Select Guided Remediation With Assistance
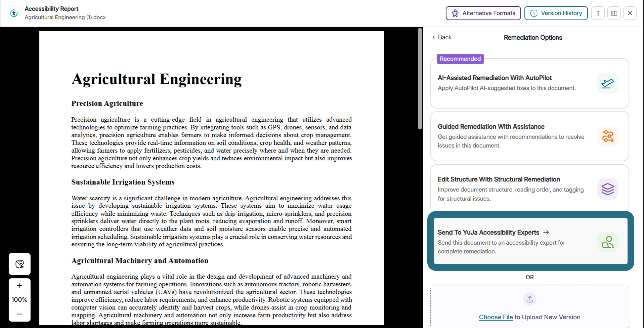Viewport: 644px width, 328px height. point(529,136)
